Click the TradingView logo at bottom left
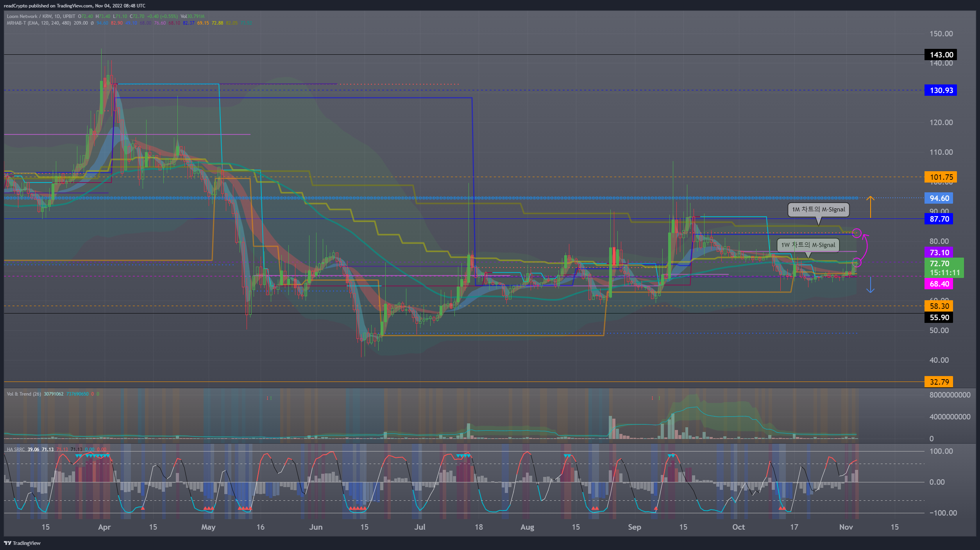This screenshot has width=980, height=550. (22, 543)
